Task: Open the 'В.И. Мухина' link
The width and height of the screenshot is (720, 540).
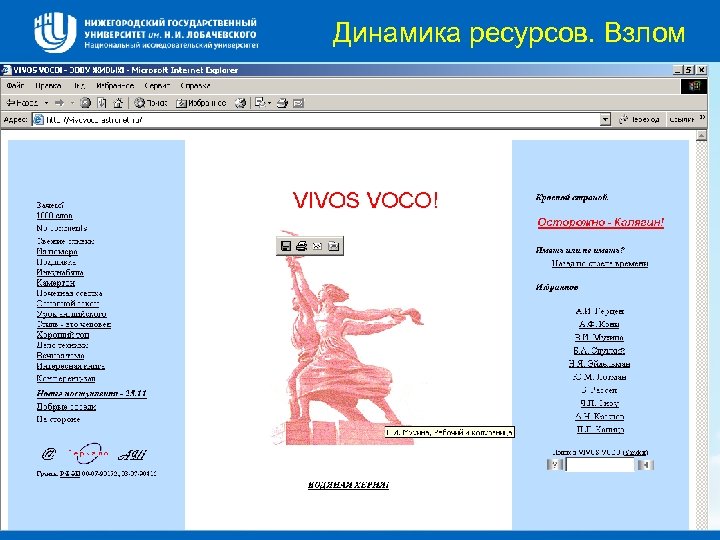Action: tap(599, 338)
